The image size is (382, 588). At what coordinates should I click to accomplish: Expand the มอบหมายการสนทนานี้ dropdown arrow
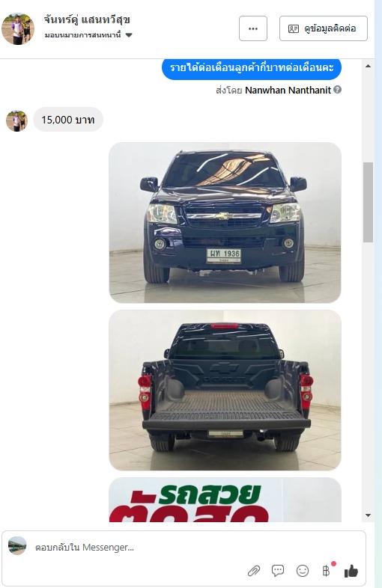coord(129,35)
